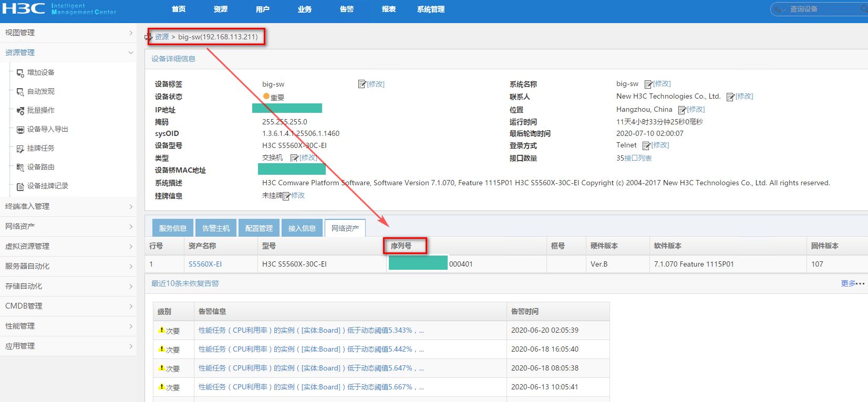Open the 接口列表 interface list link
This screenshot has height=402, width=868.
pos(638,158)
